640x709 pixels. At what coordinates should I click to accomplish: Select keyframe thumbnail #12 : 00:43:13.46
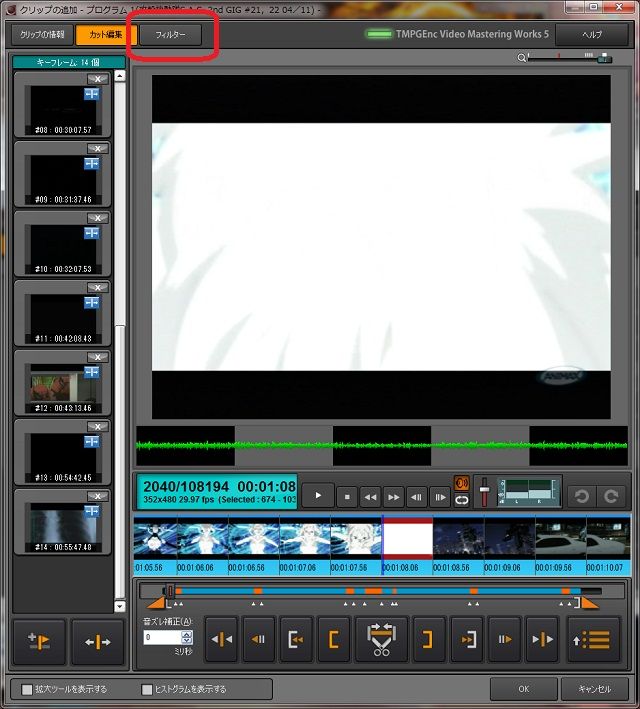coord(62,383)
